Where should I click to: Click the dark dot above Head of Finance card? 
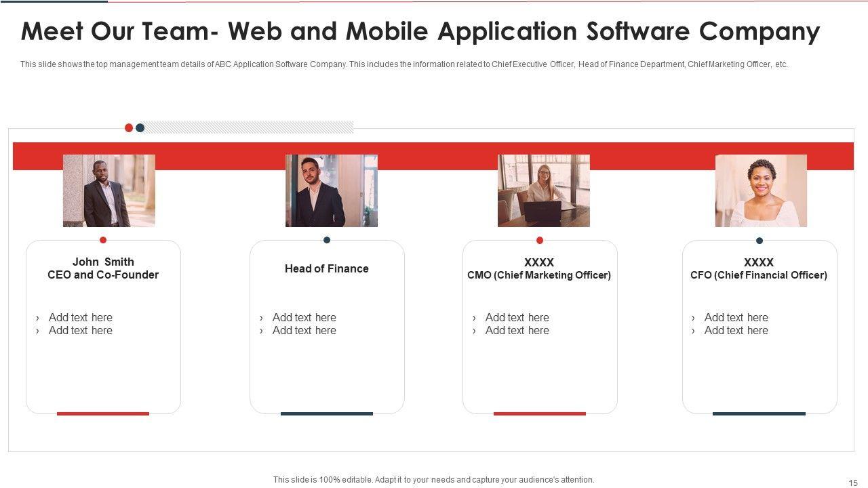coord(327,240)
